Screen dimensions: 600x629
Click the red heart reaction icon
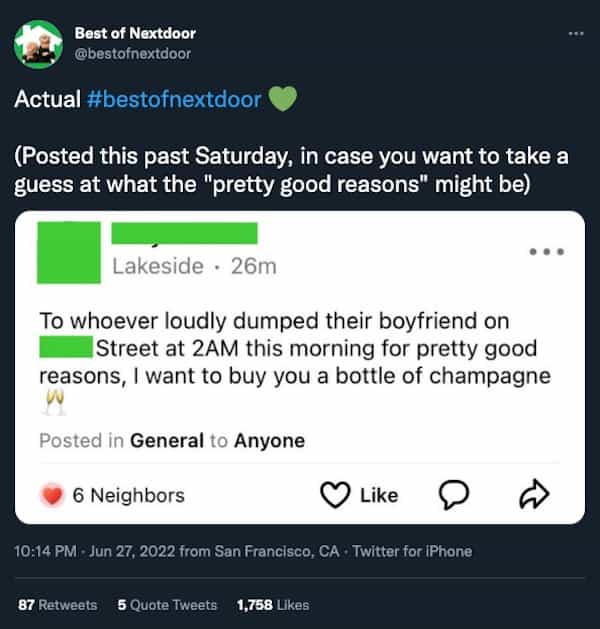pos(52,495)
